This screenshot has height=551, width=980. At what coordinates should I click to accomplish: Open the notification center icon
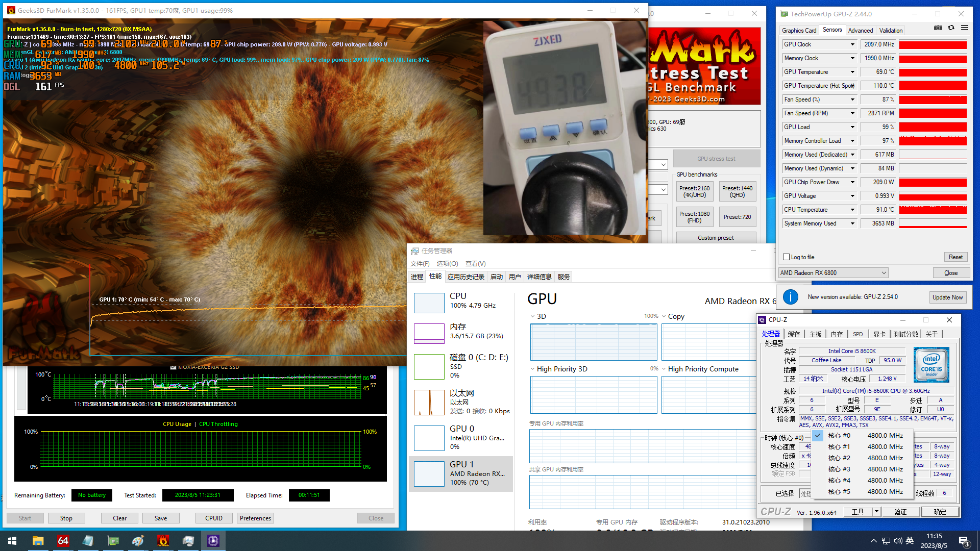coord(964,541)
